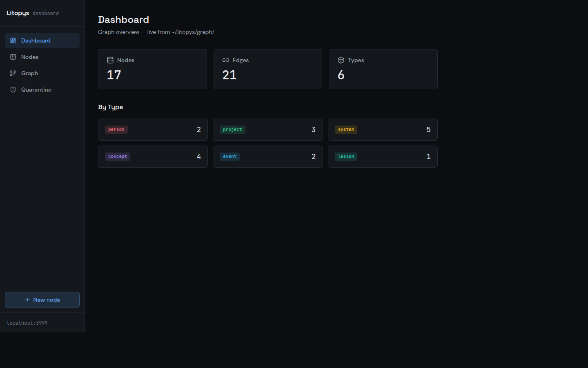The image size is (588, 368).
Task: Click the Litopys app title
Action: tap(18, 13)
